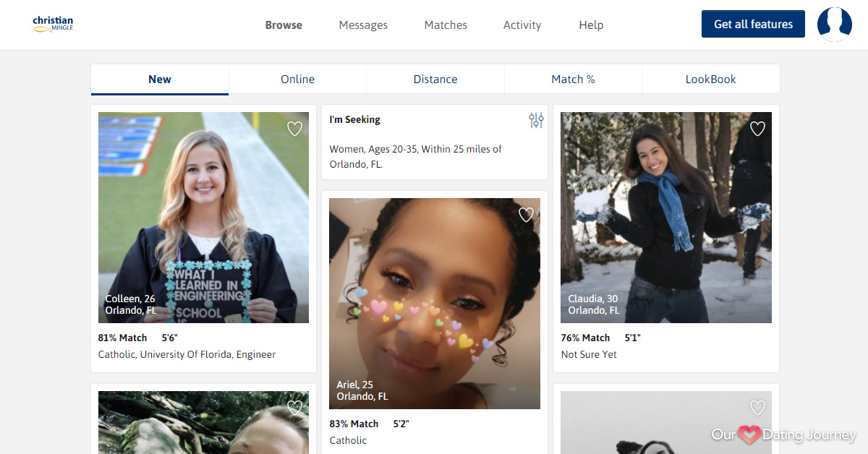Image resolution: width=868 pixels, height=454 pixels.
Task: Click Claudia's 76% Match text
Action: coord(585,338)
